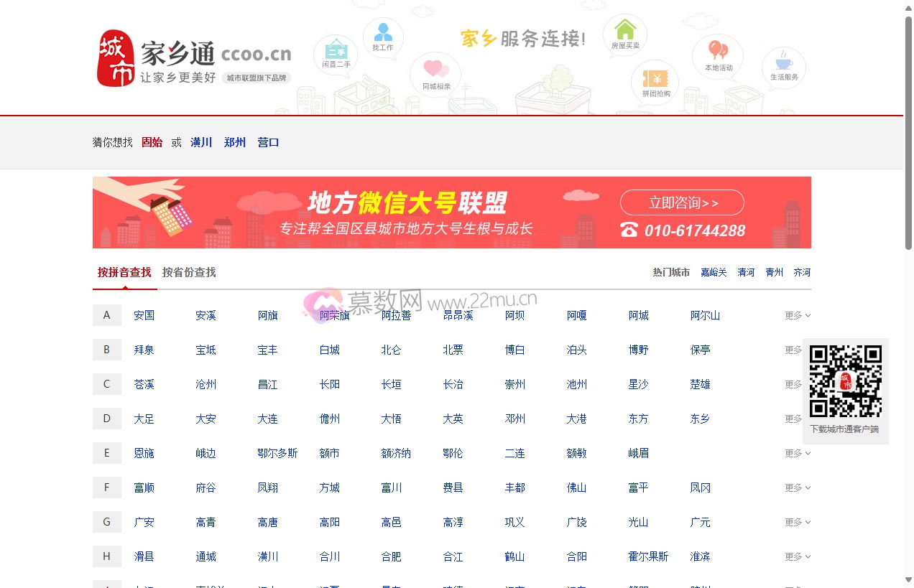Open hot city 嘉峪关 link
The width and height of the screenshot is (914, 588).
tap(714, 272)
